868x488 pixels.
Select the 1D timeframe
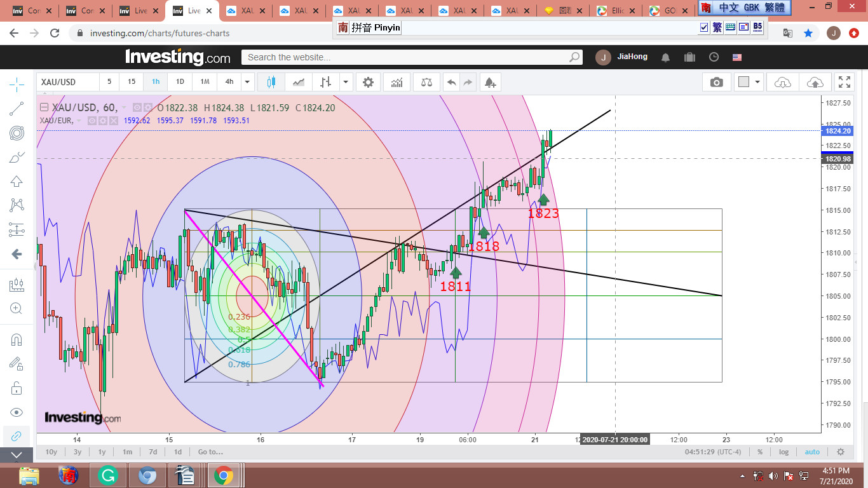pyautogui.click(x=180, y=82)
